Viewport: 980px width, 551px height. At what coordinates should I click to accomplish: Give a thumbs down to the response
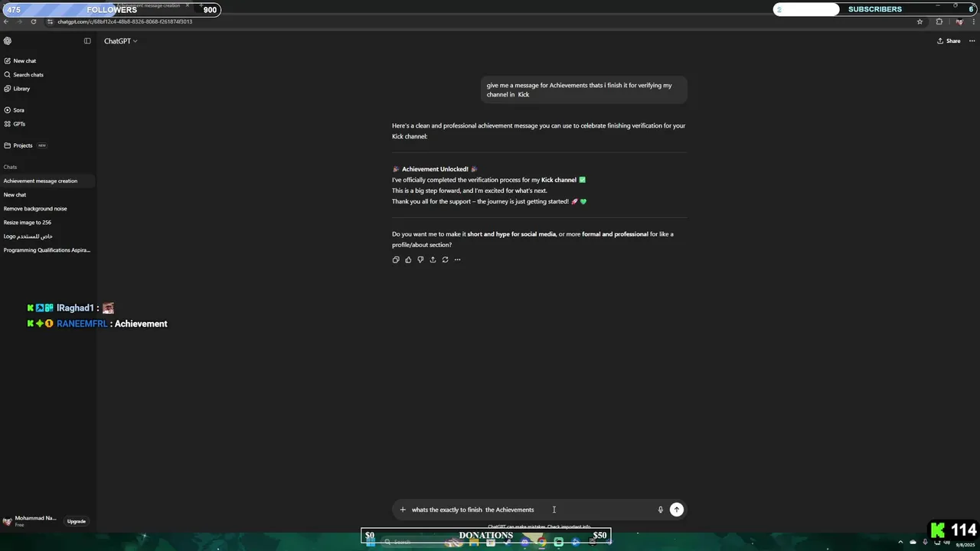pyautogui.click(x=420, y=259)
